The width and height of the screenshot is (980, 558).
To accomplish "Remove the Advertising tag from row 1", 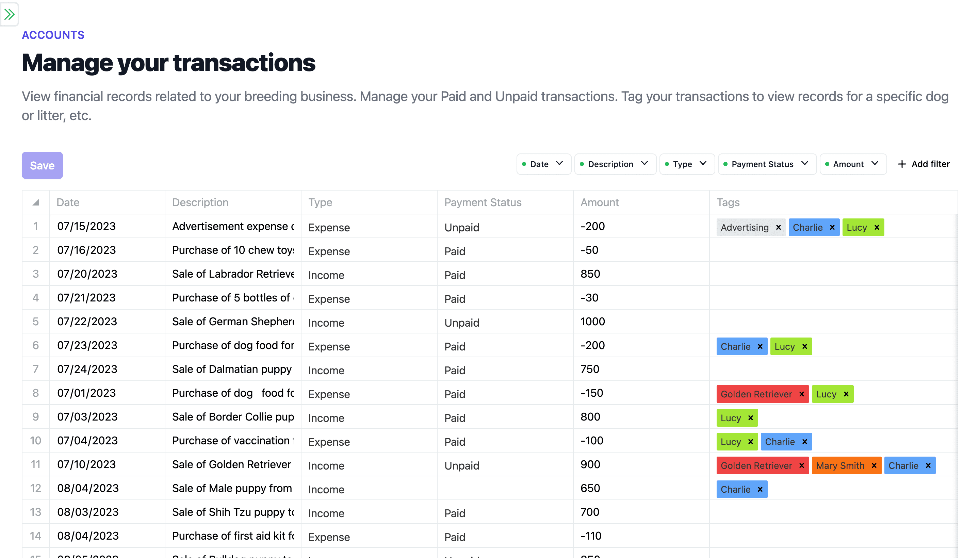I will pyautogui.click(x=779, y=227).
